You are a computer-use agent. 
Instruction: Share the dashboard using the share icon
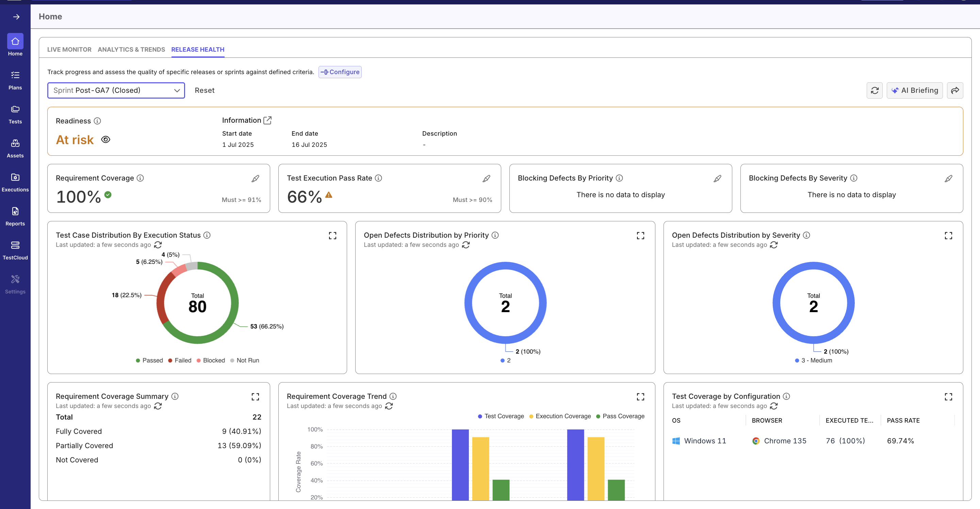(955, 90)
